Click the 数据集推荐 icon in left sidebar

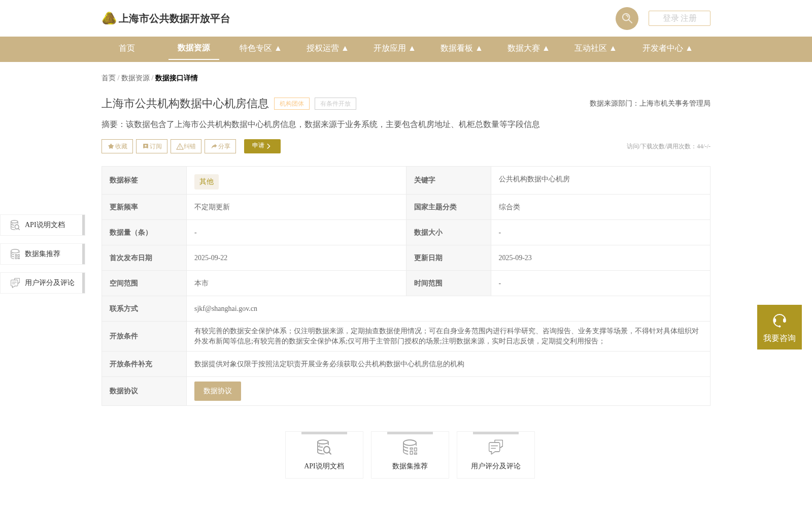pos(15,254)
